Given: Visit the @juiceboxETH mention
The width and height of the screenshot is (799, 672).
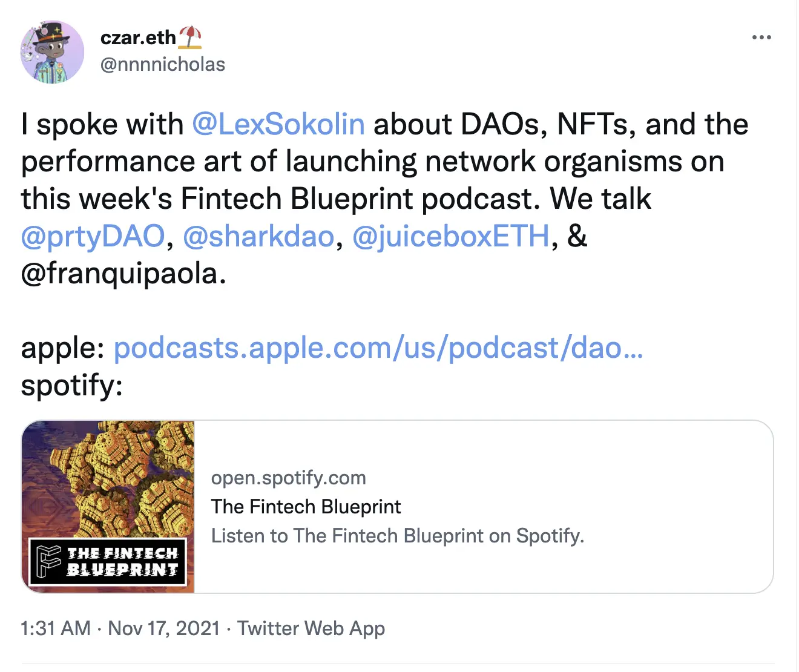Looking at the screenshot, I should coord(451,236).
